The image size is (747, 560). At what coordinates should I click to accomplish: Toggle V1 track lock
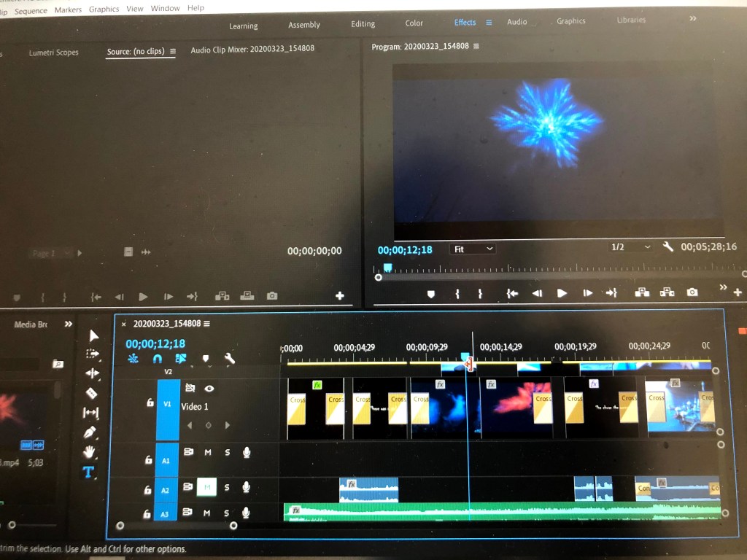pyautogui.click(x=150, y=402)
